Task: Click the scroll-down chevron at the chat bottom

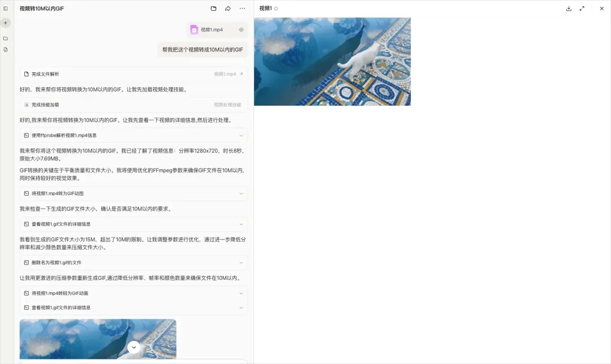Action: click(x=134, y=347)
